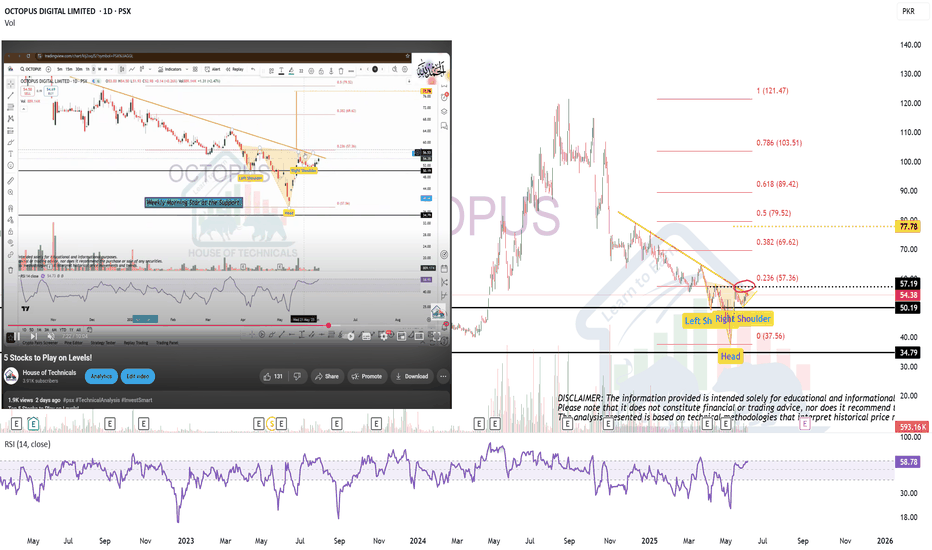Click the add-symbol plus icon beside OCTOPUS
Screen dimensions: 932x550
pyautogui.click(x=49, y=69)
